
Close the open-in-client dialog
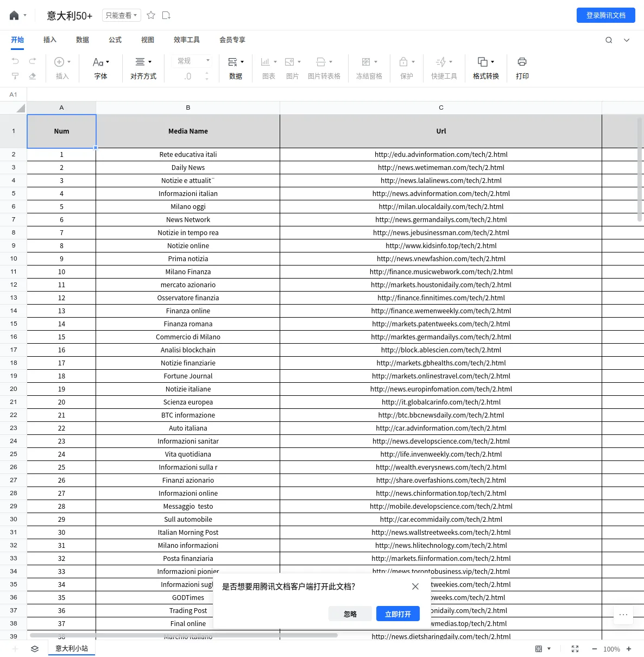coord(415,586)
